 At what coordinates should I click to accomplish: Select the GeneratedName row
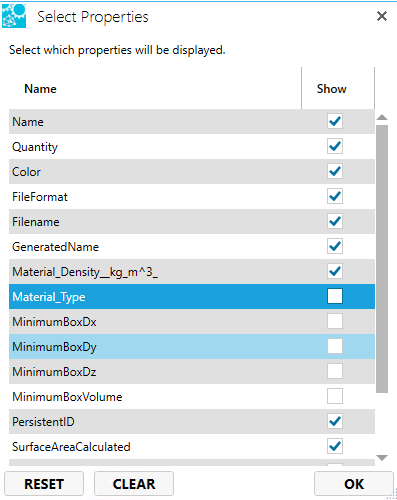click(192, 247)
